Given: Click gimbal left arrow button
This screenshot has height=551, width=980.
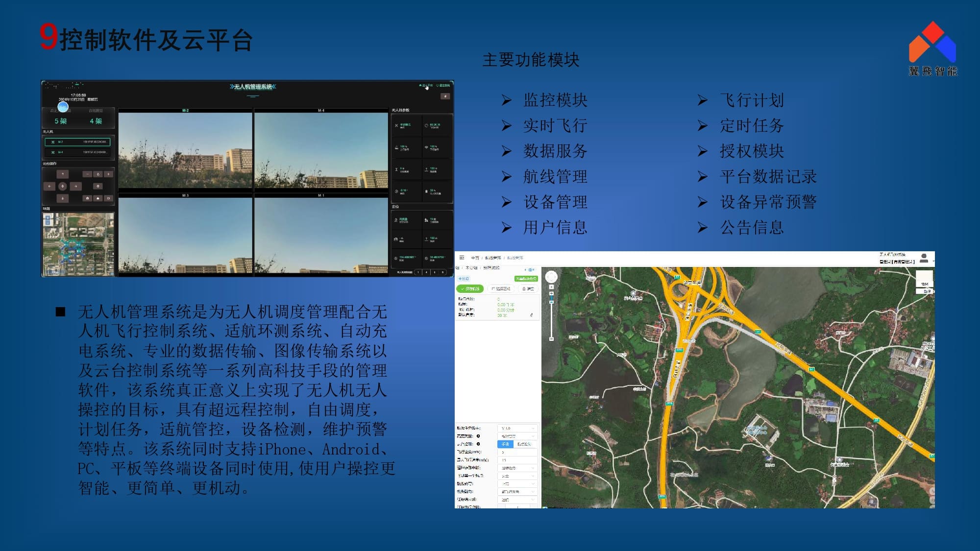Looking at the screenshot, I should [49, 186].
